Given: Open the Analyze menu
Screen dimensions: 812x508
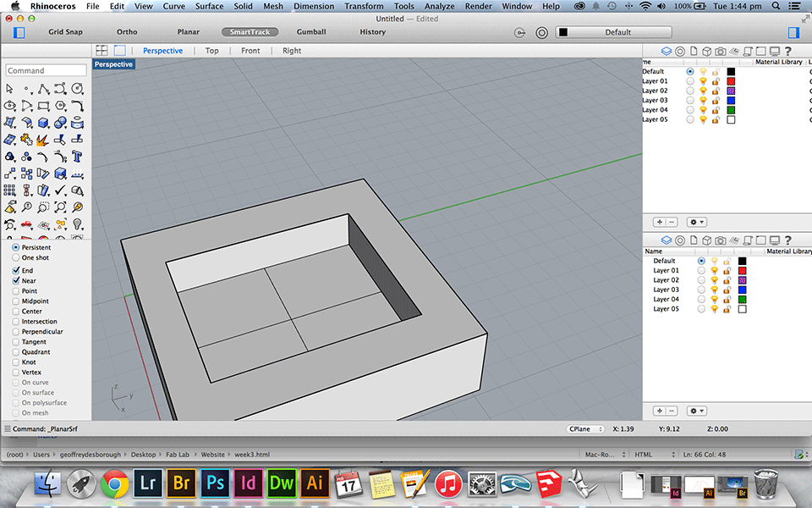Looking at the screenshot, I should [439, 6].
